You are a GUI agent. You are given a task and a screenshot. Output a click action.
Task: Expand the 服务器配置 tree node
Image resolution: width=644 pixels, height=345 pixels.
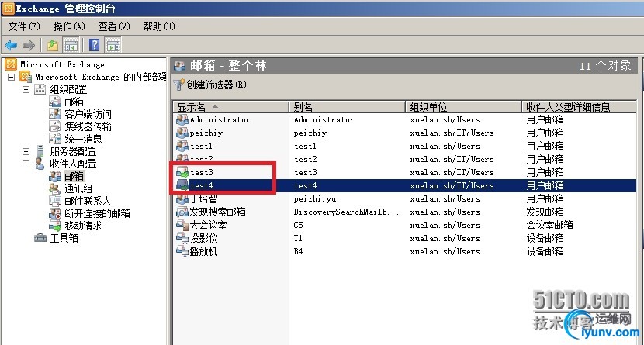coord(26,151)
